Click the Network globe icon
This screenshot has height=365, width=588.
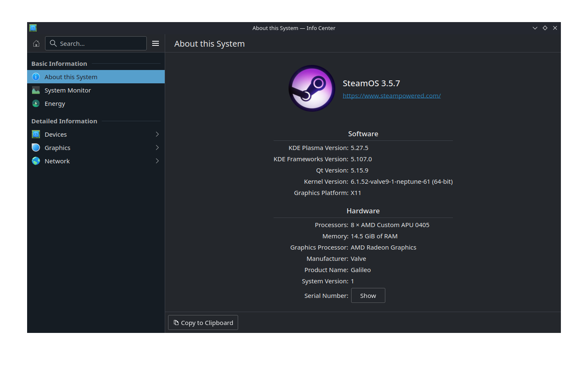pyautogui.click(x=36, y=161)
